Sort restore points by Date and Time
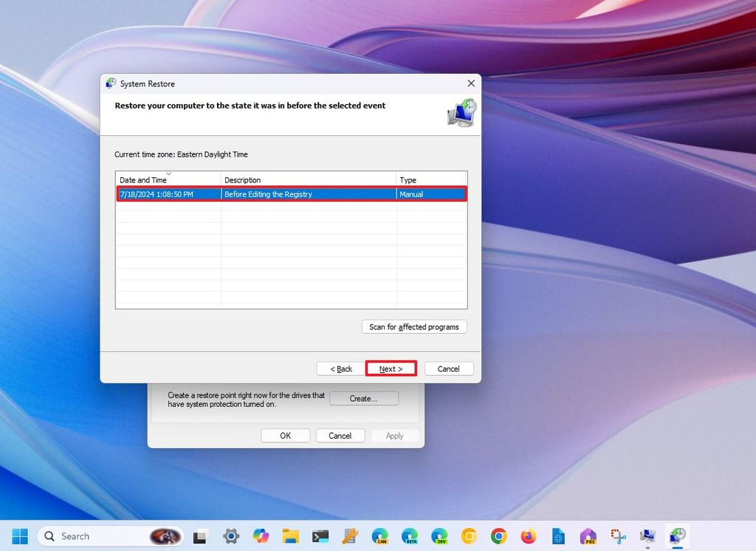The height and width of the screenshot is (551, 756). [x=145, y=179]
